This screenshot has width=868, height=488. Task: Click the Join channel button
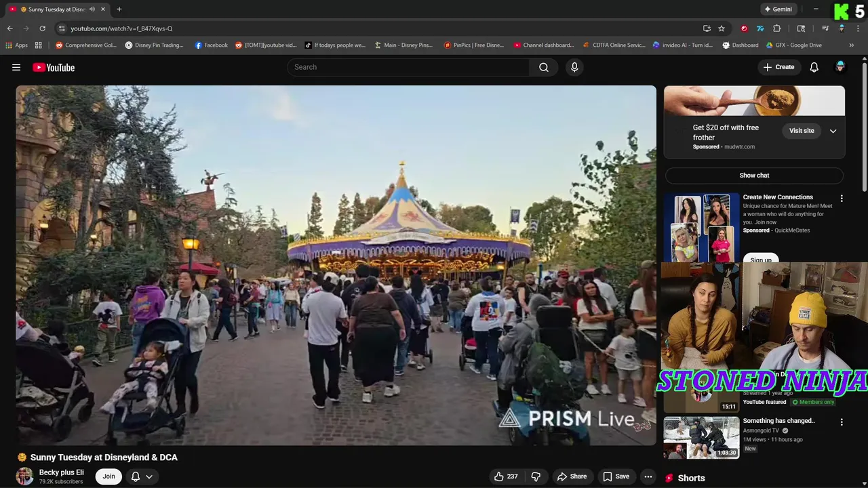pos(108,476)
